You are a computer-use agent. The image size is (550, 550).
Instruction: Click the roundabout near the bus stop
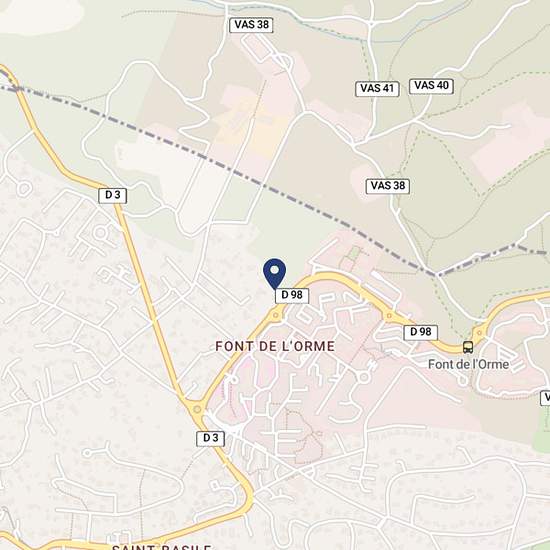pos(479,332)
